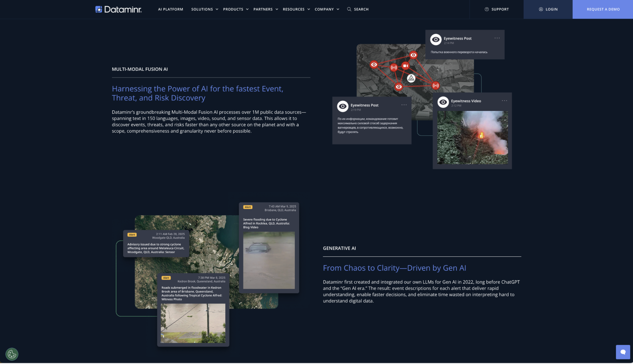633x364 pixels.
Task: Click the leftmost red eye node on the map
Action: click(x=374, y=65)
